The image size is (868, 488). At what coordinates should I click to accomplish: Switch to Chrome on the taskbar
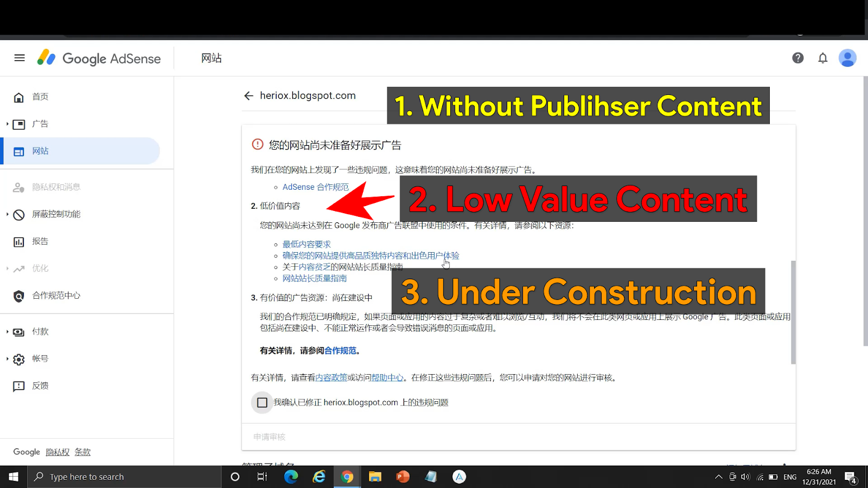tap(347, 477)
